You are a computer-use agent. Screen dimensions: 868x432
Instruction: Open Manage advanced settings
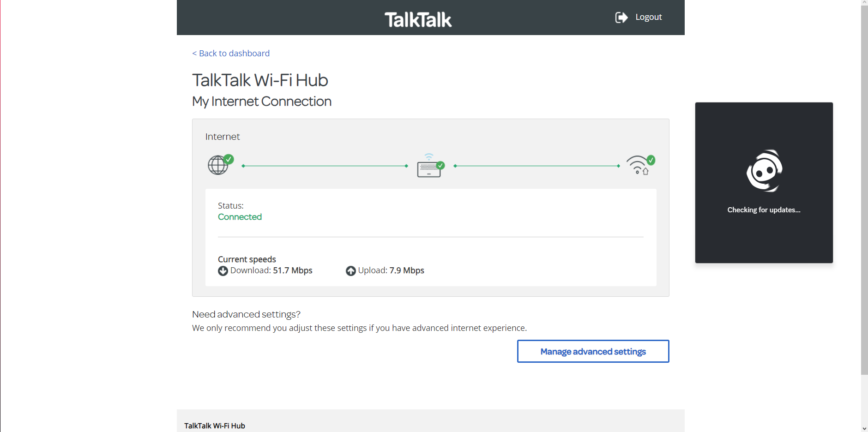coord(593,352)
